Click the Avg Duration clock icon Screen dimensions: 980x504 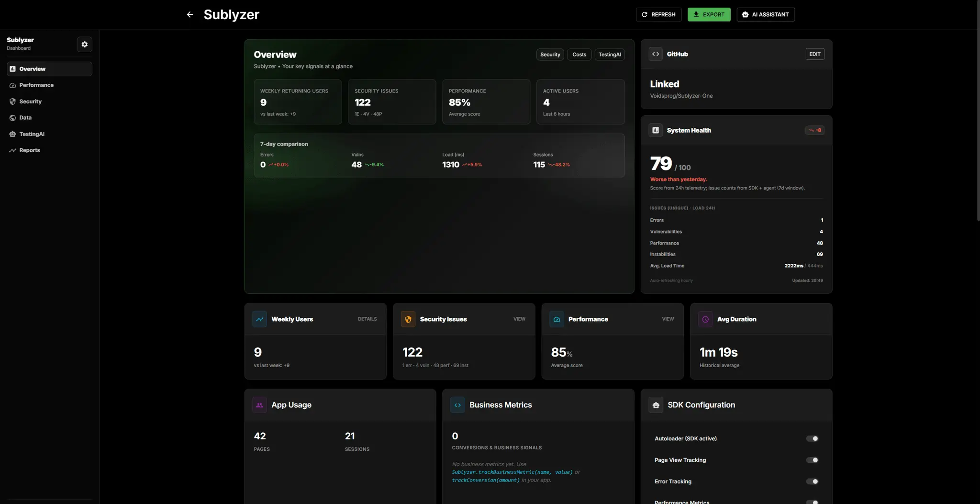pos(705,319)
